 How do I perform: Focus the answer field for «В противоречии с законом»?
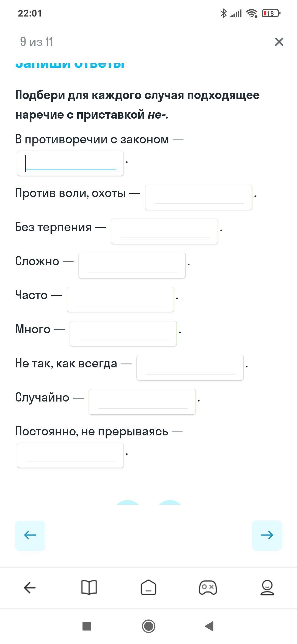coord(70,163)
